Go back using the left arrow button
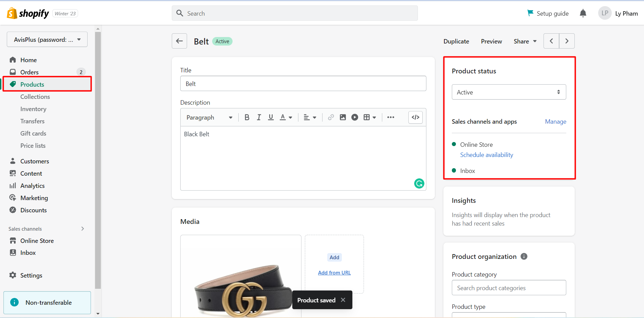 (x=179, y=41)
